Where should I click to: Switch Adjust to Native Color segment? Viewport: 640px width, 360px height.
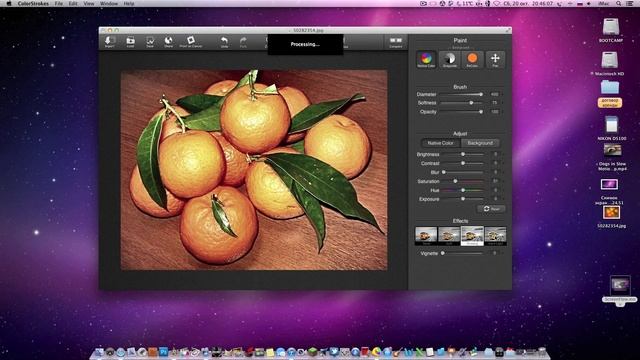440,143
